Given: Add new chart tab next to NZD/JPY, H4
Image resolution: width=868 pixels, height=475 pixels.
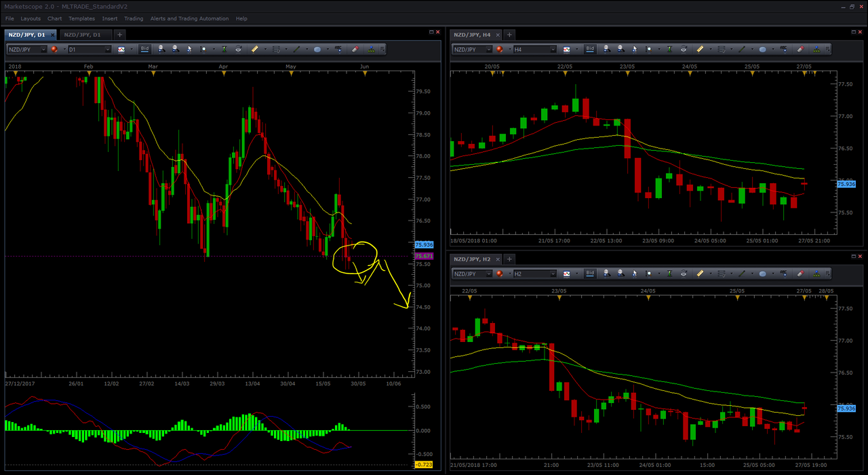Looking at the screenshot, I should (509, 34).
